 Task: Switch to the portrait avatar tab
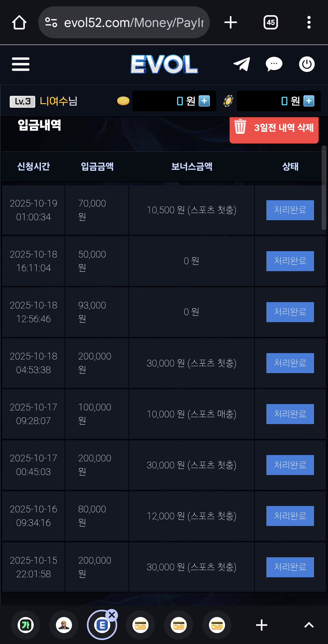[x=64, y=625]
